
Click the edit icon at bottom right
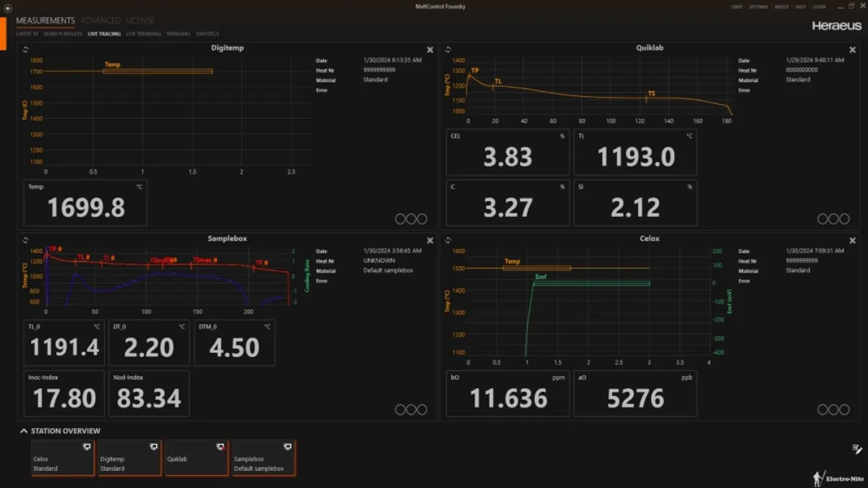858,450
